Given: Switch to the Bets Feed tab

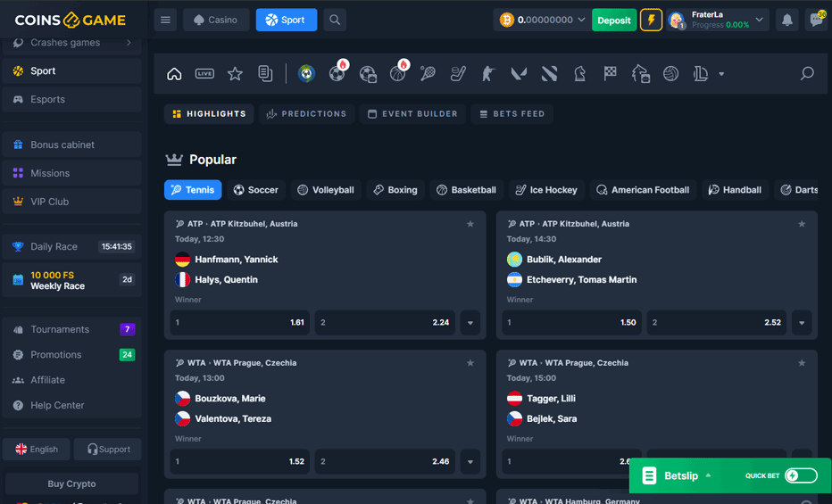Looking at the screenshot, I should click(x=512, y=114).
